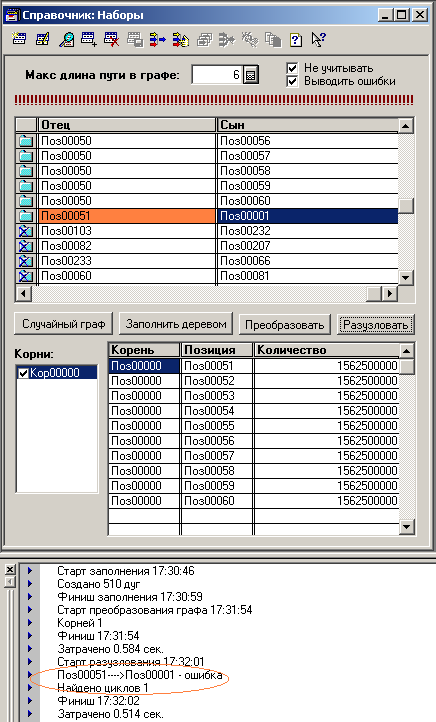
Task: Click the new row toolbar icon with plus
Action: click(88, 40)
